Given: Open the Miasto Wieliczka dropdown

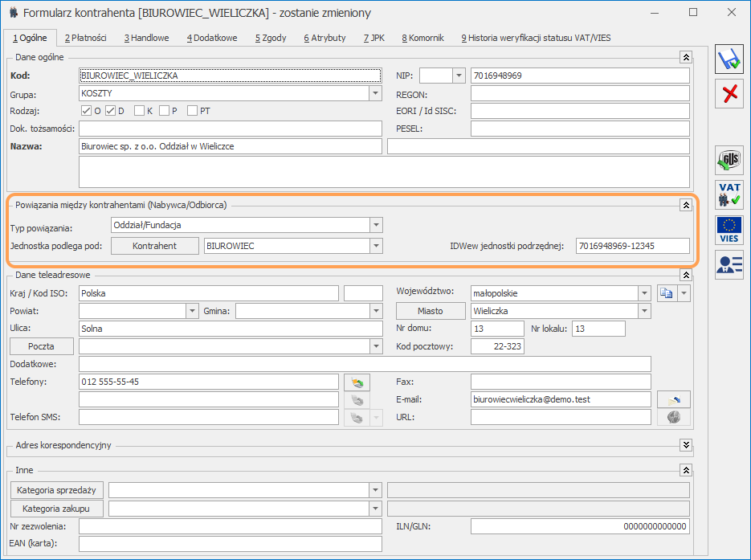Looking at the screenshot, I should click(x=645, y=311).
